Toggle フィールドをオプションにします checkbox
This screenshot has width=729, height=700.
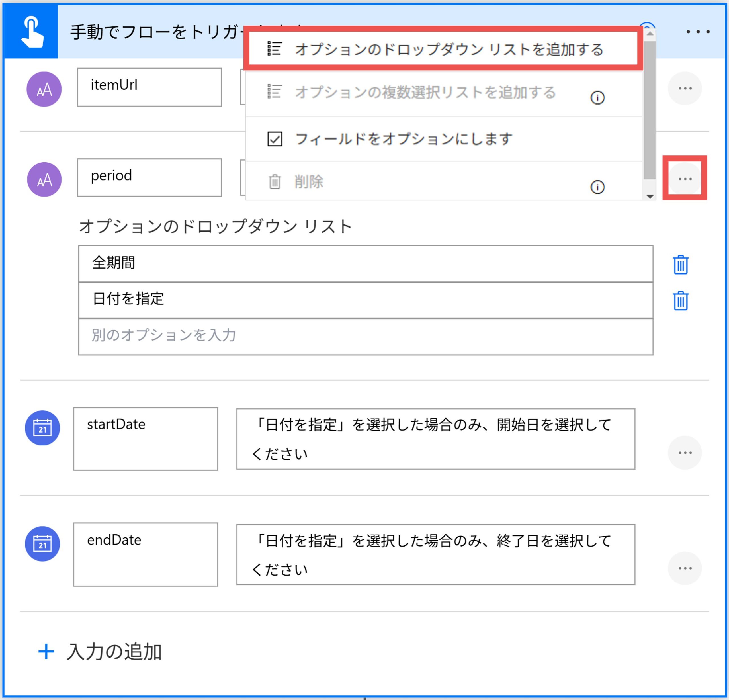click(275, 139)
